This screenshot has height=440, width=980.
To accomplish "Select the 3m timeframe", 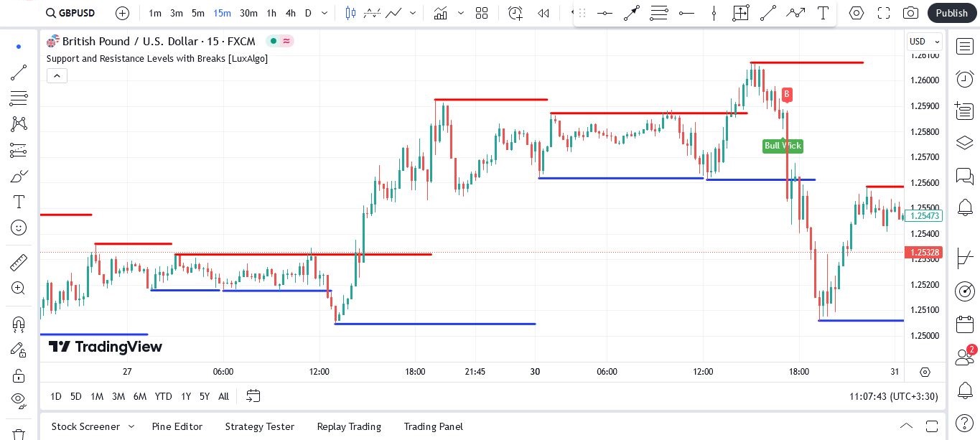I will tap(177, 13).
